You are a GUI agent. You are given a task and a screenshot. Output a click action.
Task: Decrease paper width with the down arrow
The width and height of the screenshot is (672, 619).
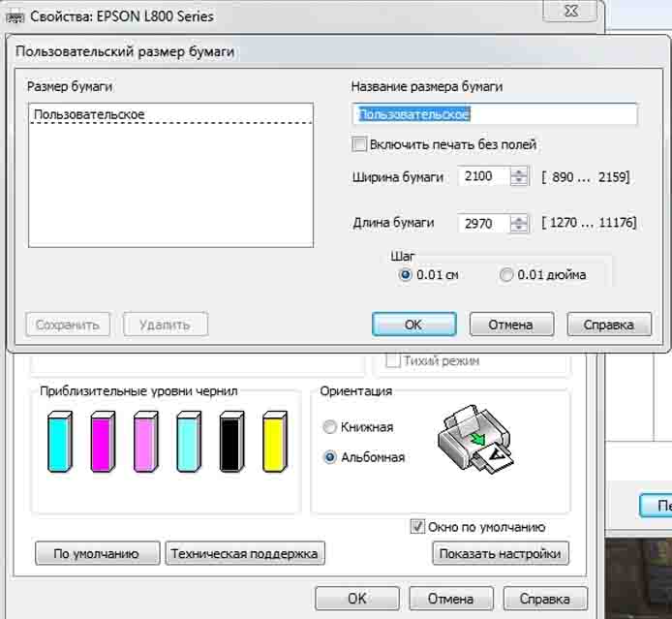[519, 180]
